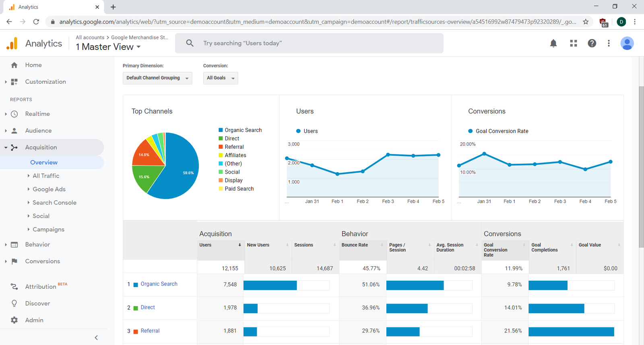The width and height of the screenshot is (644, 345).
Task: Click the Discover lightbulb icon
Action: tap(14, 303)
